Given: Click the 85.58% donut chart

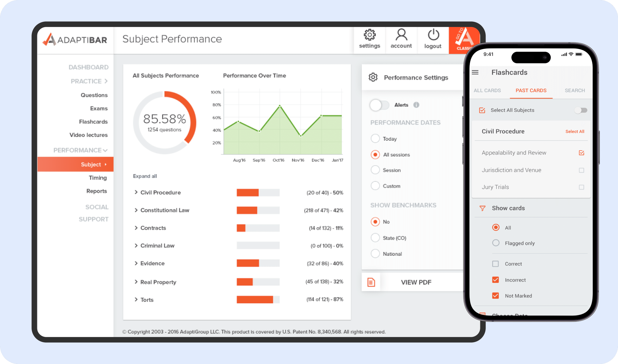Looking at the screenshot, I should [165, 122].
